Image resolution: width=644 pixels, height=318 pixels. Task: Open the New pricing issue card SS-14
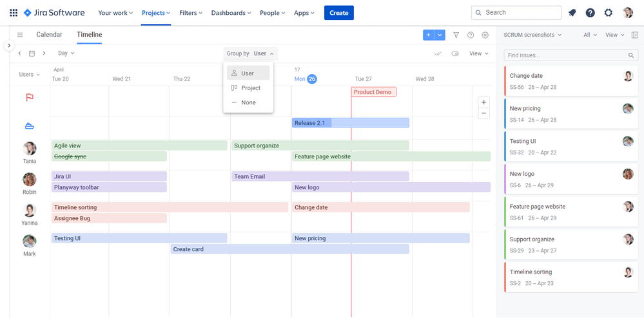(571, 114)
